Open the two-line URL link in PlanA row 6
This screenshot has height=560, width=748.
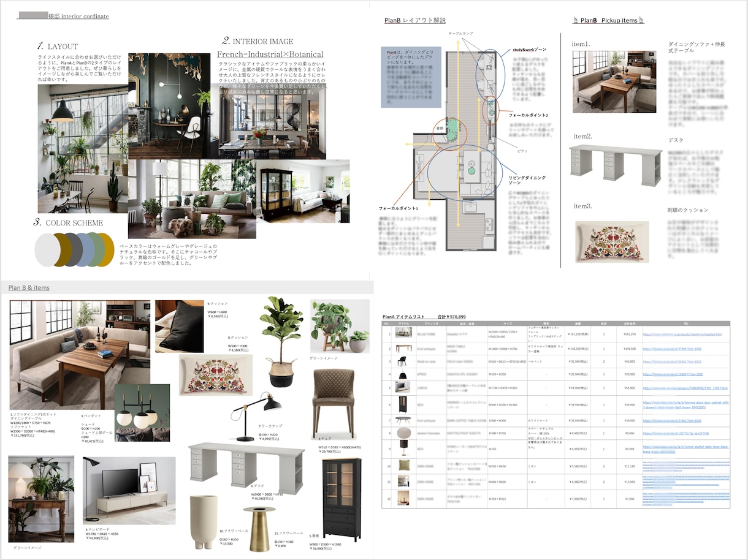(685, 404)
